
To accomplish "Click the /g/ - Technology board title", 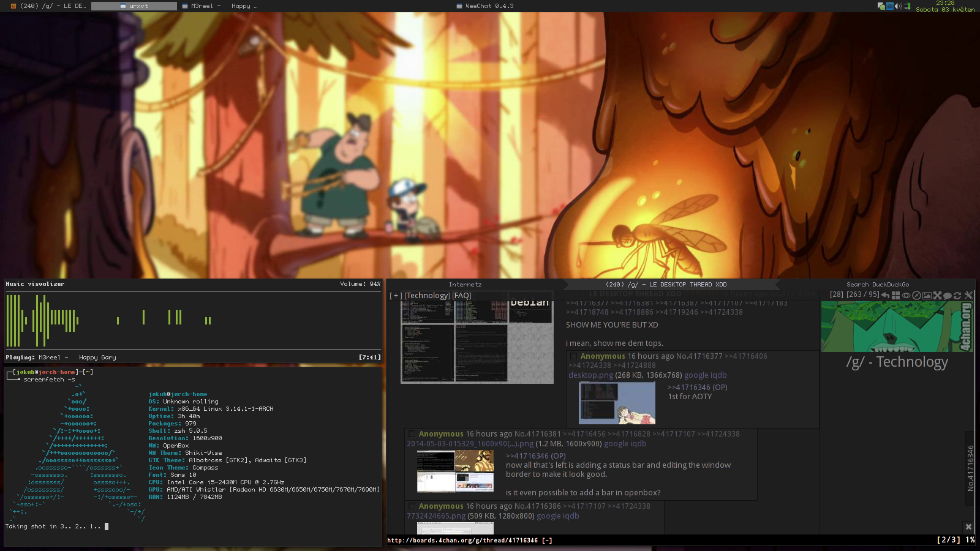I will pyautogui.click(x=897, y=362).
